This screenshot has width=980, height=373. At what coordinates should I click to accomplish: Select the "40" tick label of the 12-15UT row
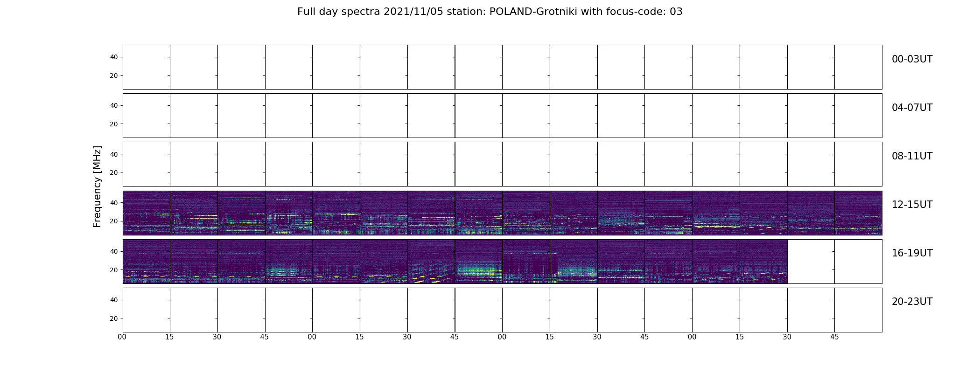point(113,203)
